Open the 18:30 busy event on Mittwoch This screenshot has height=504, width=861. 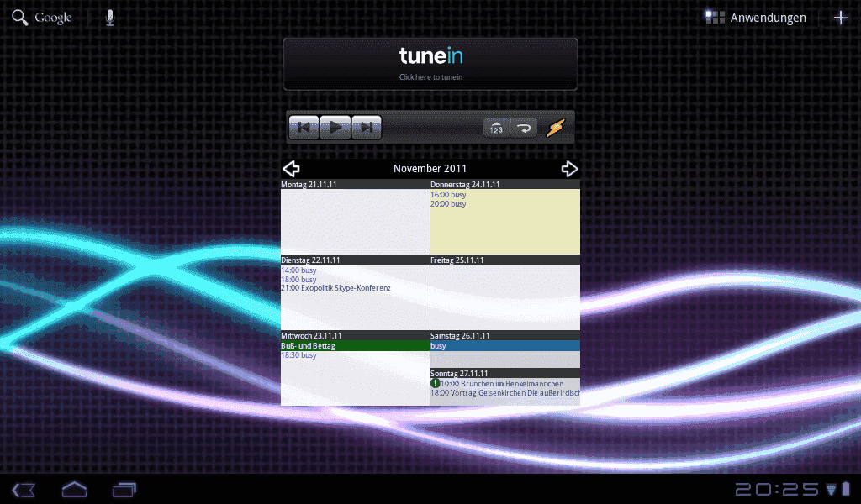(298, 355)
